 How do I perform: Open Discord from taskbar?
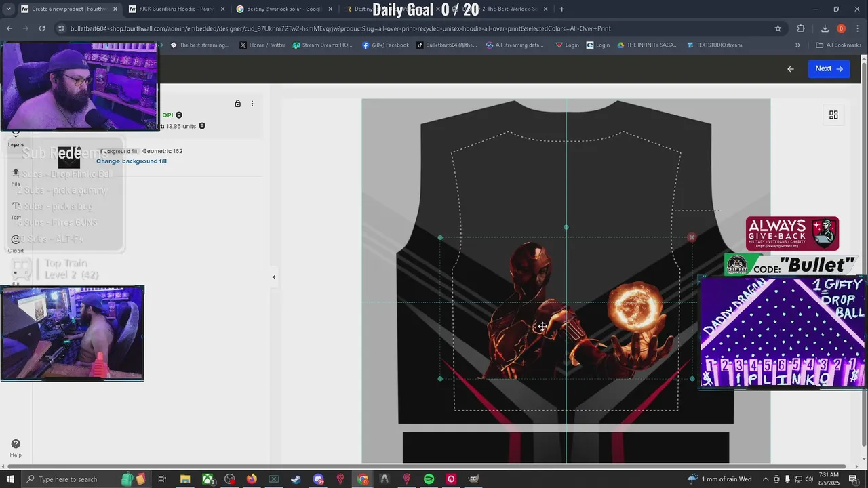[x=318, y=479]
